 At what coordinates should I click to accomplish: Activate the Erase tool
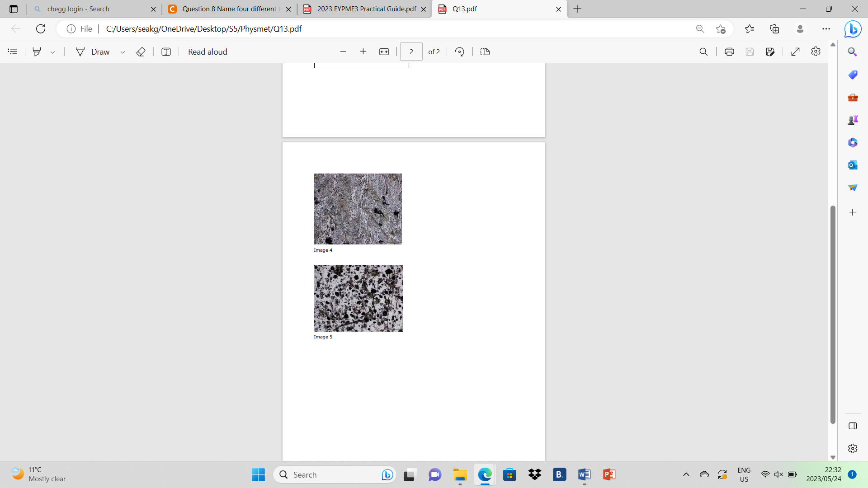[141, 52]
